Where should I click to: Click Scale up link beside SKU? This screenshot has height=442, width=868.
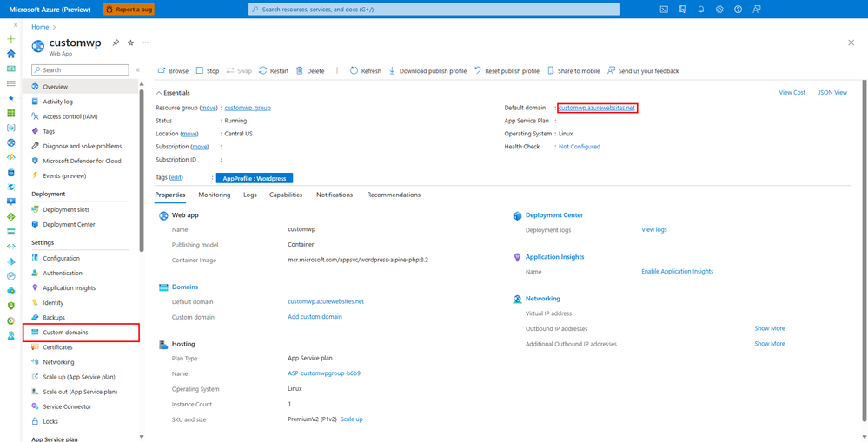(352, 419)
